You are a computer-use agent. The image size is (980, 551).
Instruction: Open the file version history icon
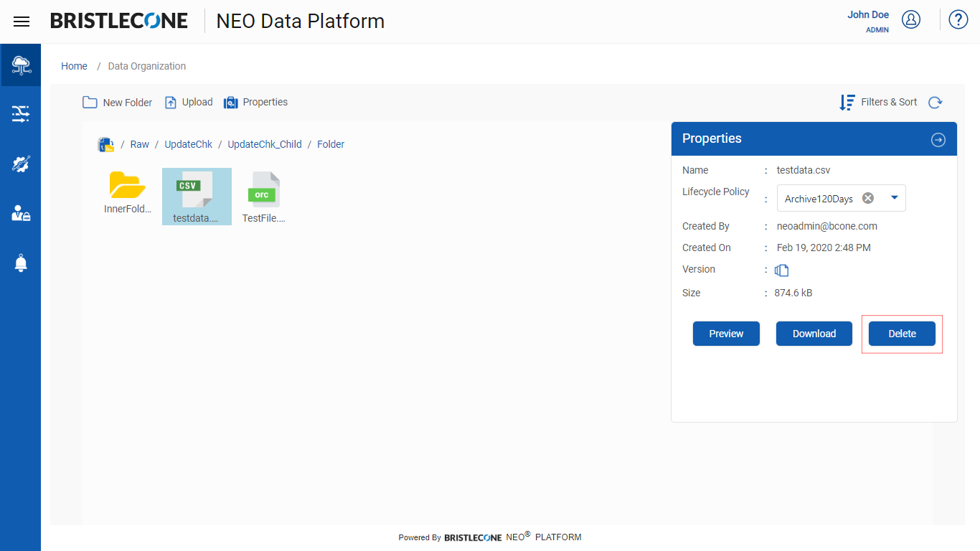click(x=782, y=270)
